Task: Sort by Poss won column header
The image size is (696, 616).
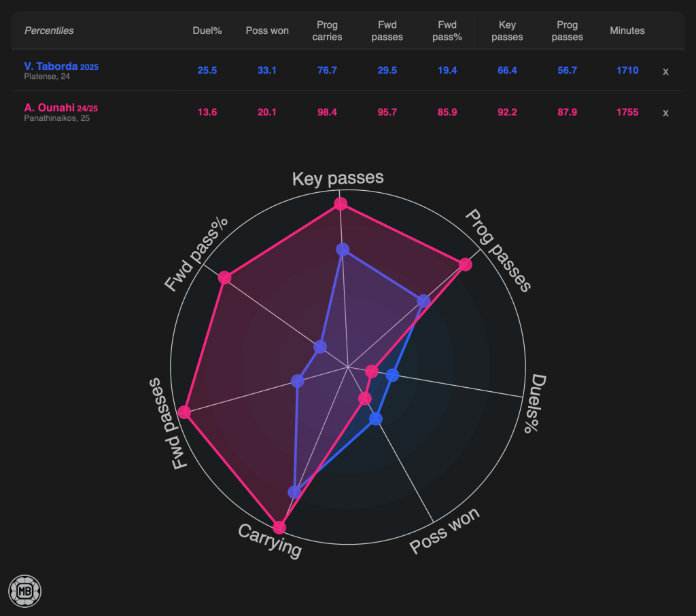Action: (267, 31)
